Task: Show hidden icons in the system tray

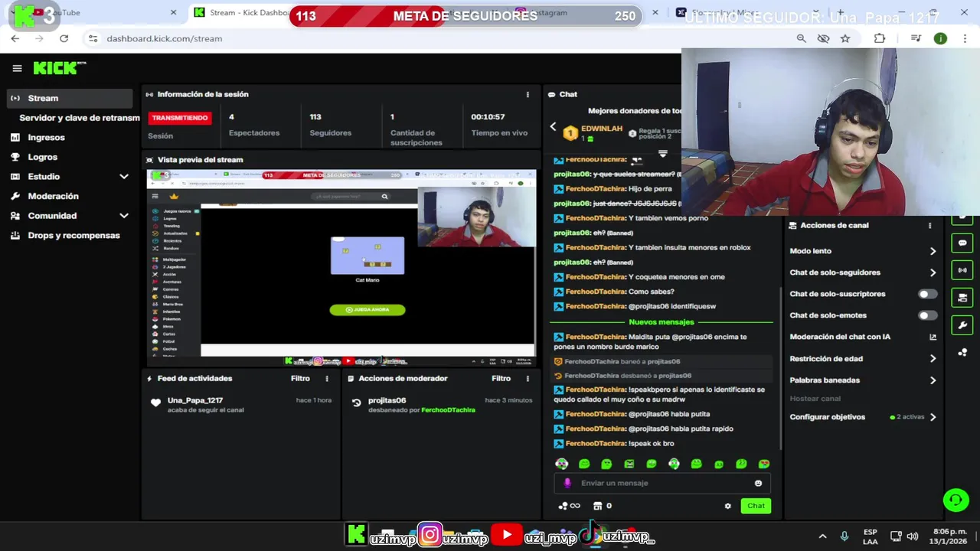Action: pyautogui.click(x=822, y=536)
